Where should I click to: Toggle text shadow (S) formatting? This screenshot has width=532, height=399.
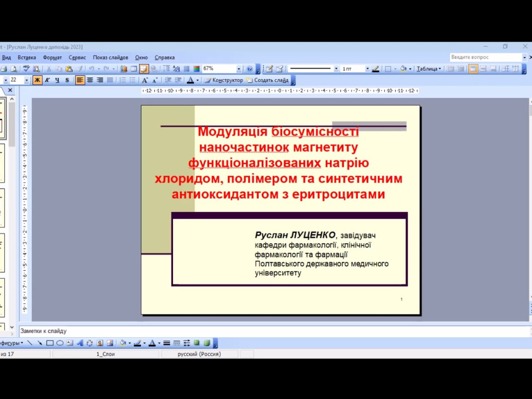66,79
